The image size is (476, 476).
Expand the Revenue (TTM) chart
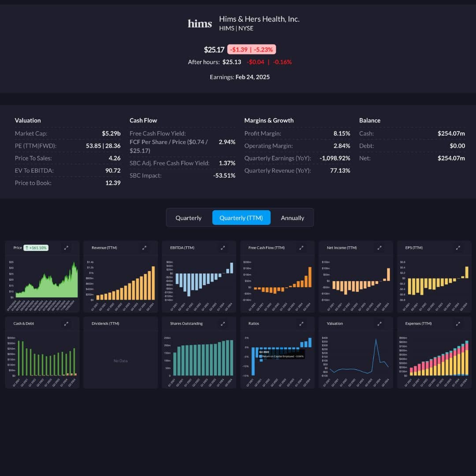click(145, 248)
